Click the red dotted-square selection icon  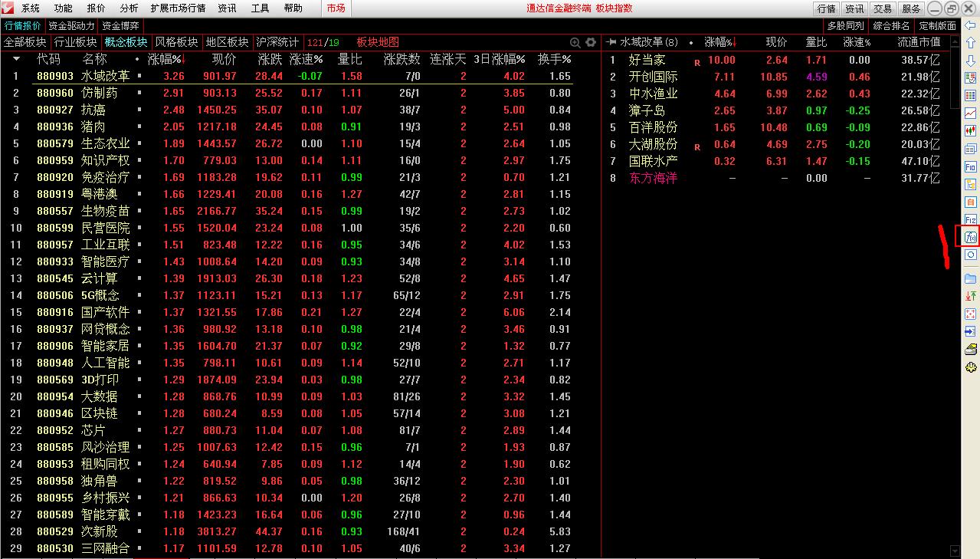coord(970,314)
